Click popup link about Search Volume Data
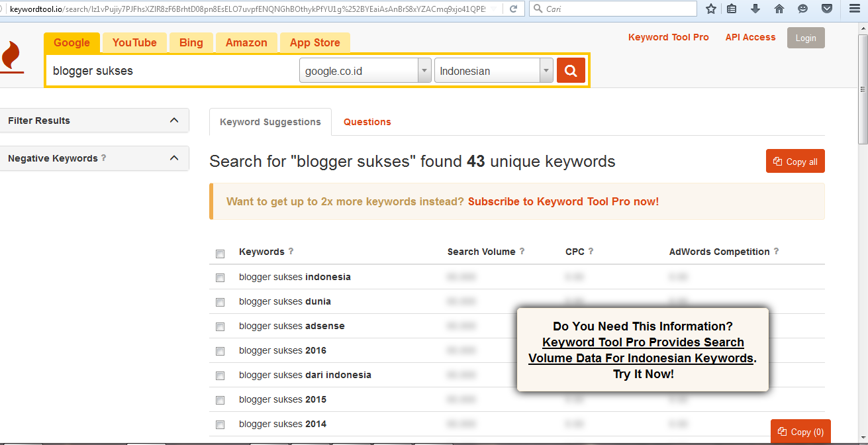868x445 pixels. pyautogui.click(x=642, y=350)
